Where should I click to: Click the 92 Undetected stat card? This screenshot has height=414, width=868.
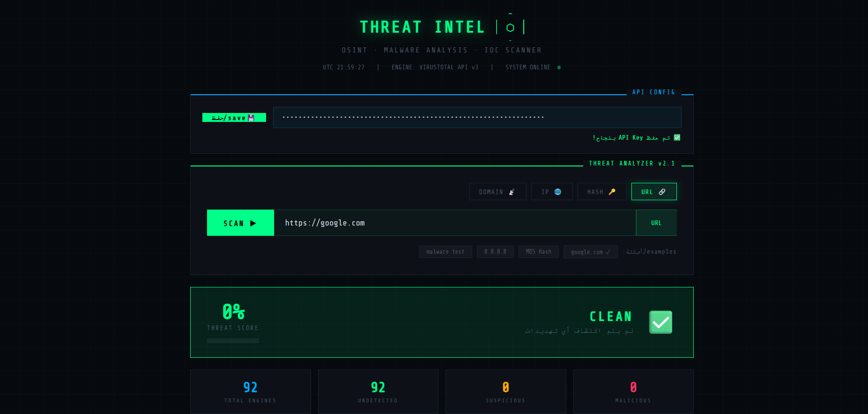pyautogui.click(x=378, y=391)
